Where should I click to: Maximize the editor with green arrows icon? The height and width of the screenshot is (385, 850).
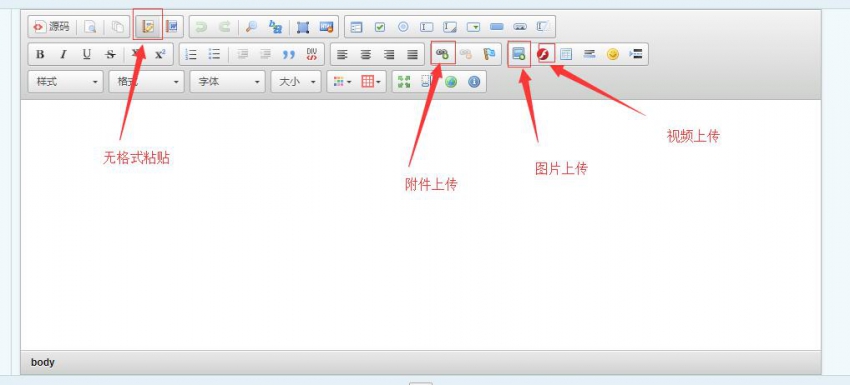coord(404,82)
